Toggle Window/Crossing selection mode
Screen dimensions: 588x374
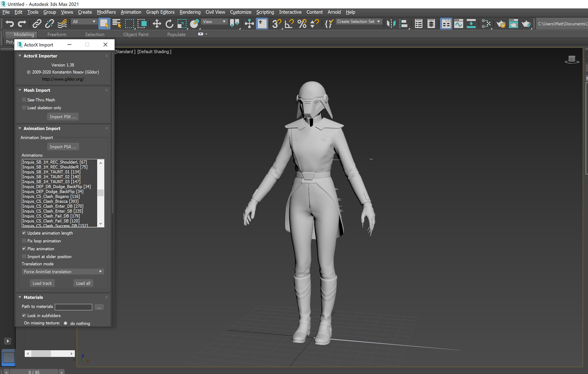click(142, 23)
